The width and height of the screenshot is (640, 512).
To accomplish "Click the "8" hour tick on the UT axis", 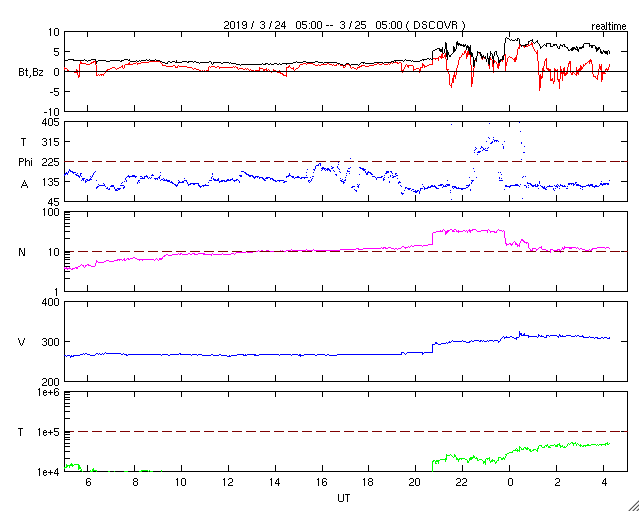I will [135, 482].
